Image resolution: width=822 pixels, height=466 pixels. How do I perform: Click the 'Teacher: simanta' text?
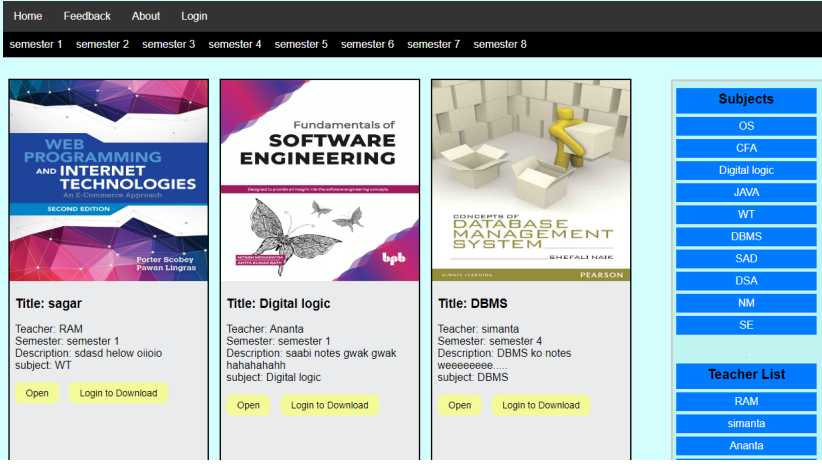(x=478, y=329)
